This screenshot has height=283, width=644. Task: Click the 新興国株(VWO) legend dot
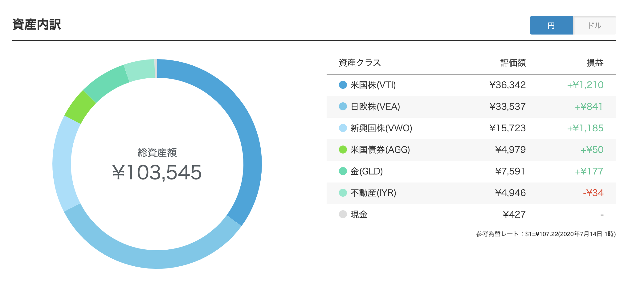(343, 128)
